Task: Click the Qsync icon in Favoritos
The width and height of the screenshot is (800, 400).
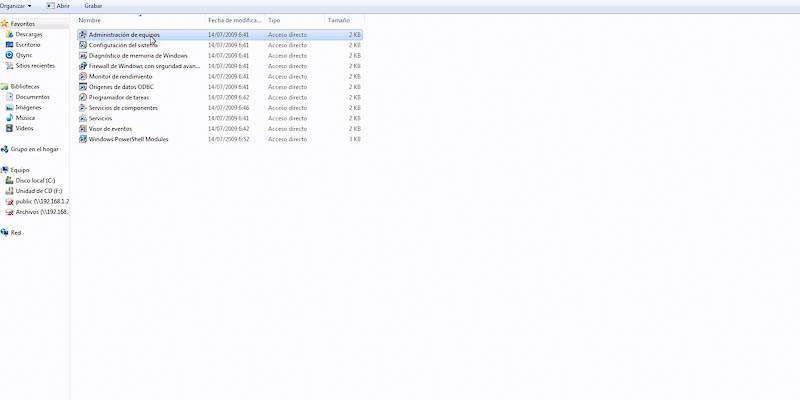Action: [x=9, y=55]
